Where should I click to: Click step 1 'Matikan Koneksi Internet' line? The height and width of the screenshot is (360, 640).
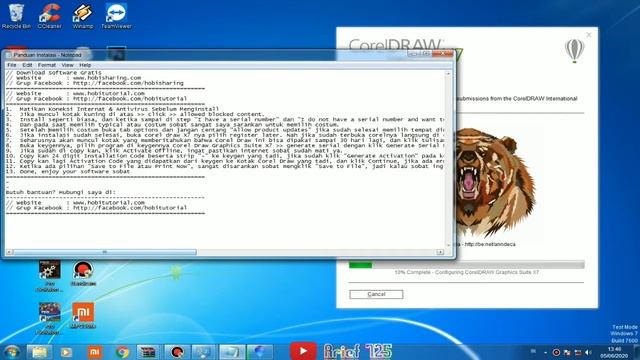click(113, 109)
